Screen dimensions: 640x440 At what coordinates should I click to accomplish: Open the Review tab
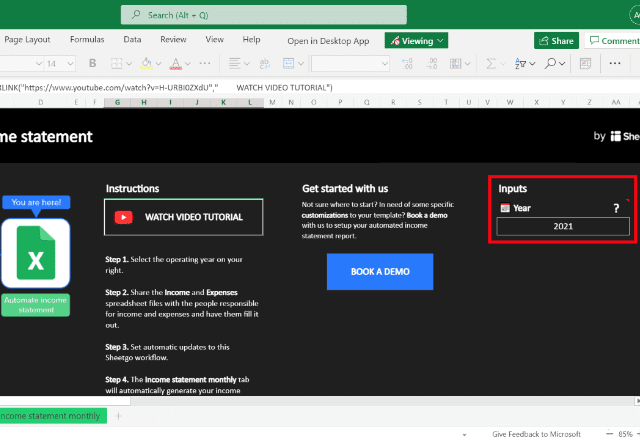pos(173,40)
